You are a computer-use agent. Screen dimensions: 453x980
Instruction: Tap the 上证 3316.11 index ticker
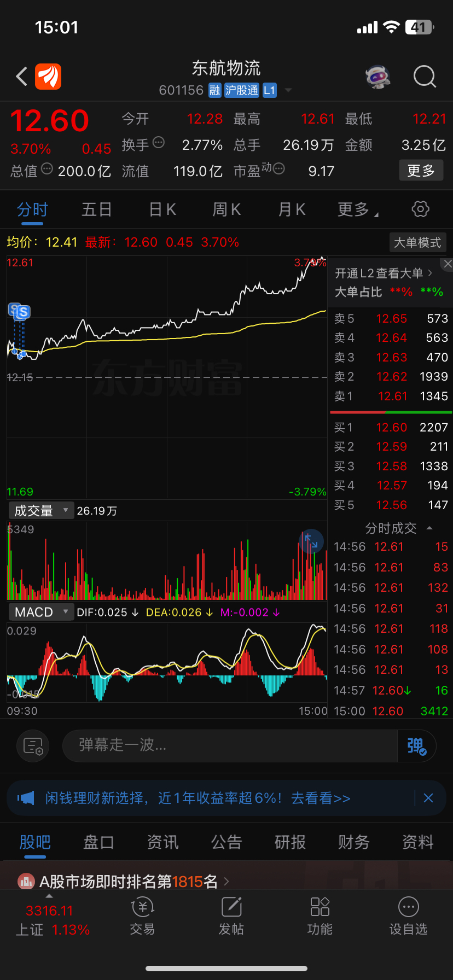click(x=53, y=920)
